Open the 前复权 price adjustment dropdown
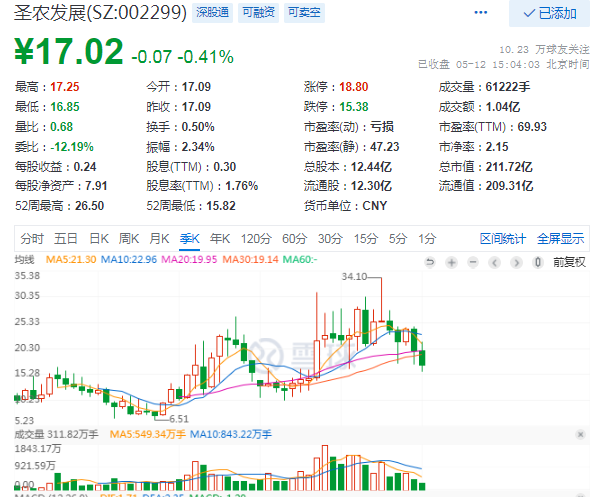The image size is (614, 497). [x=566, y=262]
